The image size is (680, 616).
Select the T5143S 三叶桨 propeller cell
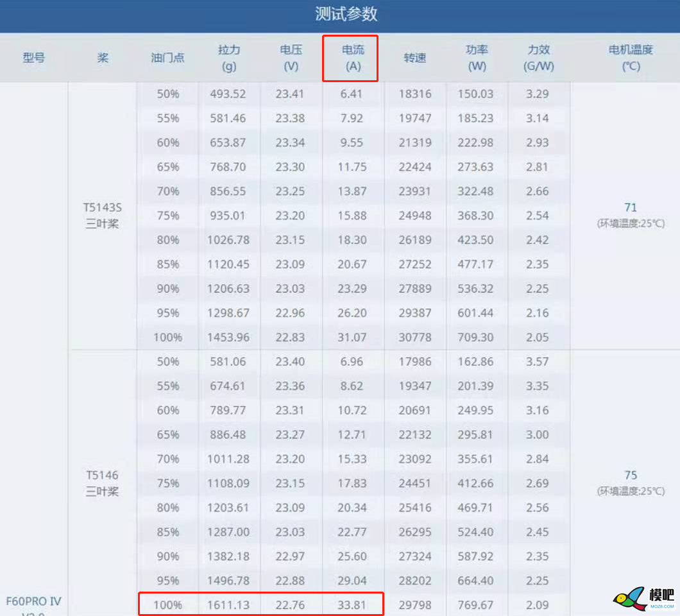coord(103,216)
